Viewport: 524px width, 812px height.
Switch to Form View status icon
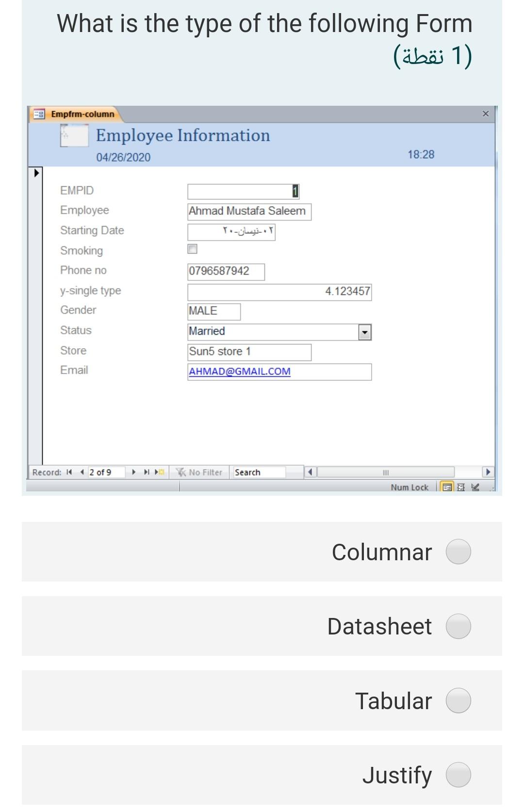point(447,487)
